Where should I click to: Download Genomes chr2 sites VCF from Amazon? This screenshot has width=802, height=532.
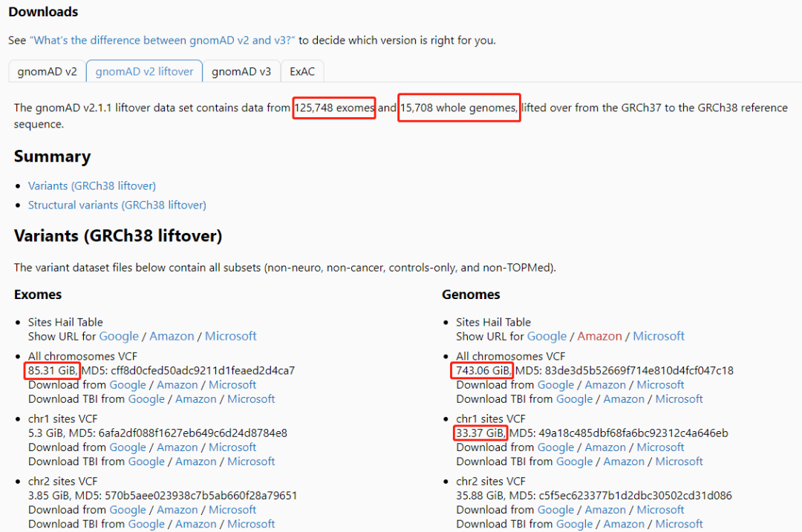click(605, 510)
